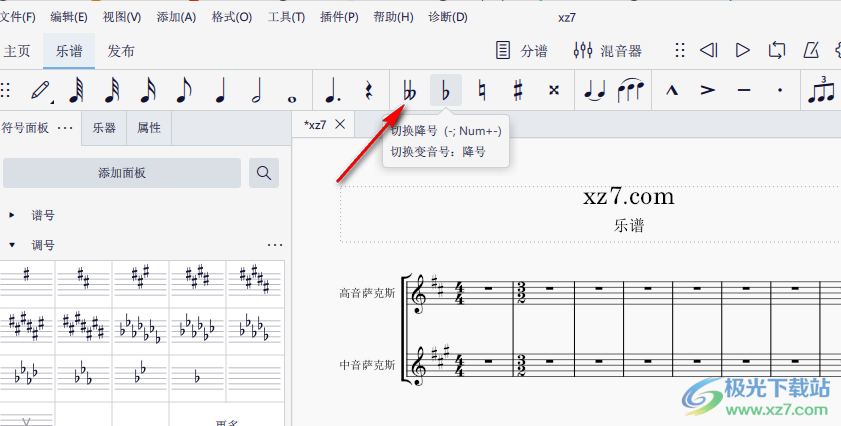Toggle note input pencil tool
This screenshot has width=841, height=426.
tap(41, 90)
